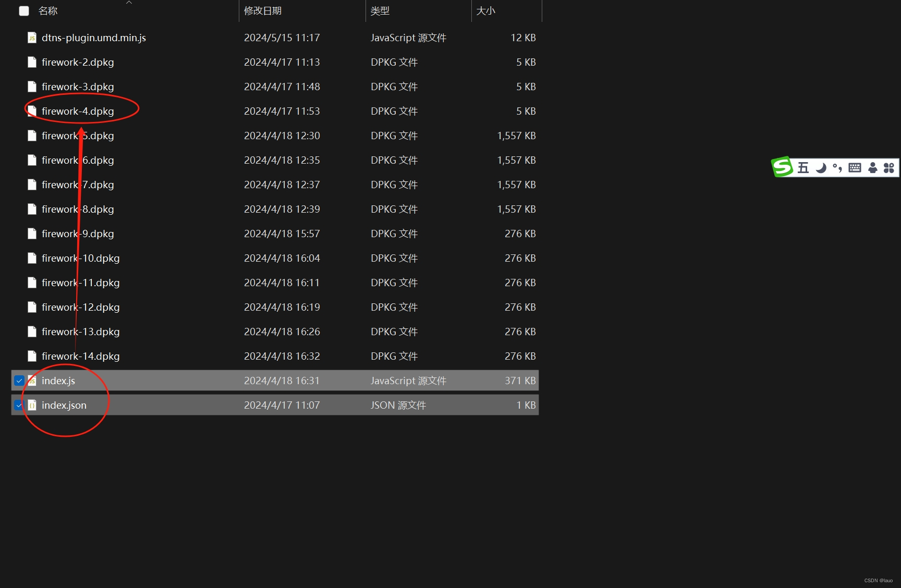Viewport: 901px width, 588px height.
Task: Click 276 KB in the firework-12.dpkg row
Action: point(520,307)
